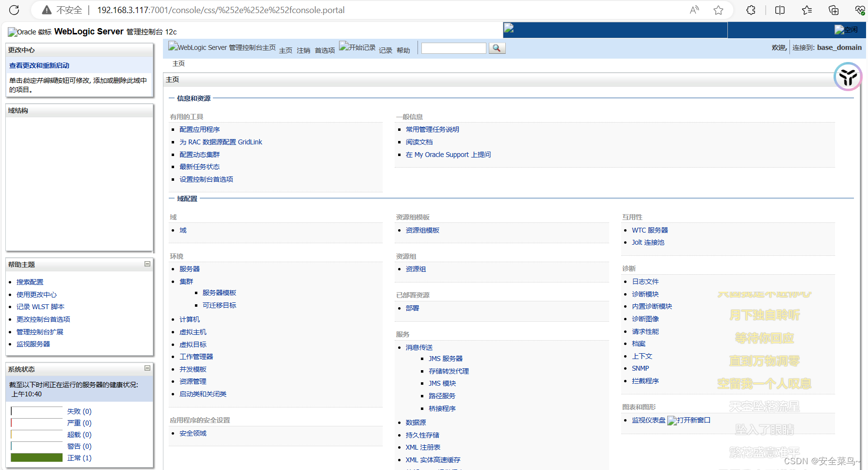868x470 pixels.
Task: Open 日志文件 link
Action: tap(645, 282)
